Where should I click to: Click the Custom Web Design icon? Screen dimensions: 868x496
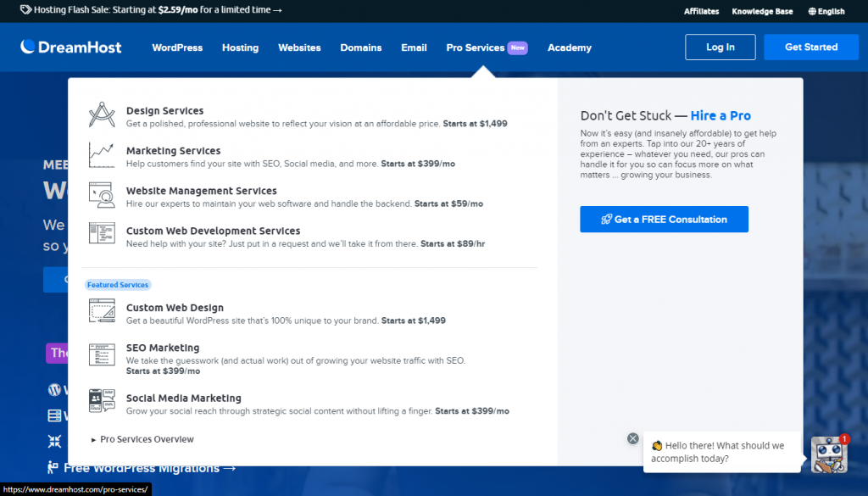pos(102,310)
